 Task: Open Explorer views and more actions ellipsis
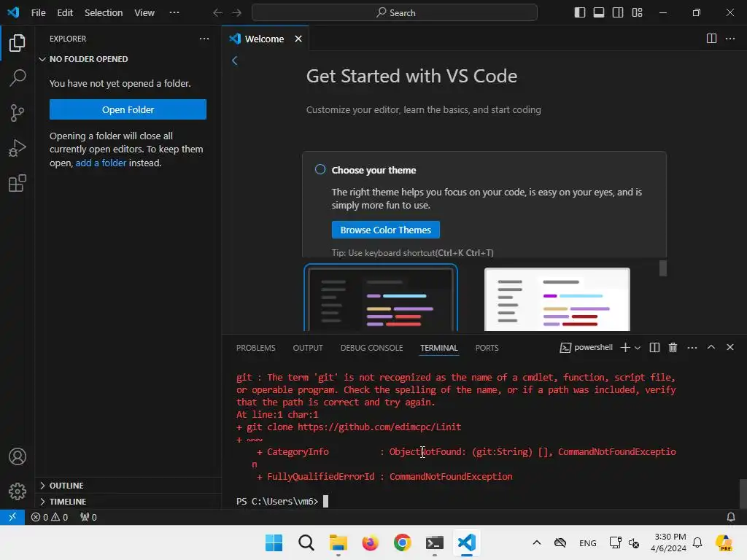[204, 39]
